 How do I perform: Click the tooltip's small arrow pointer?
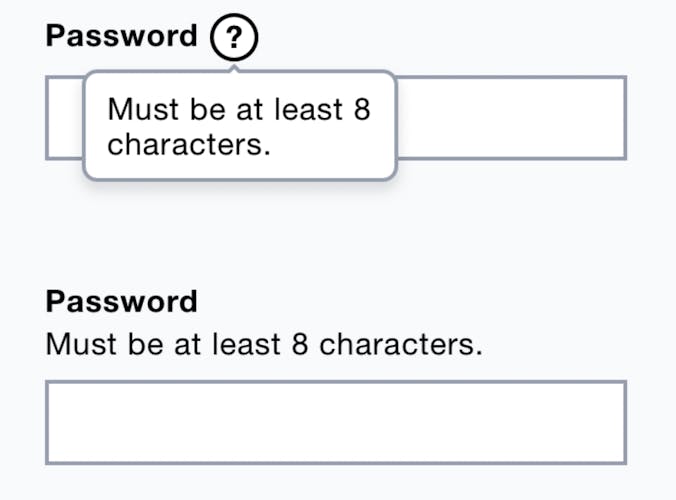tap(234, 69)
